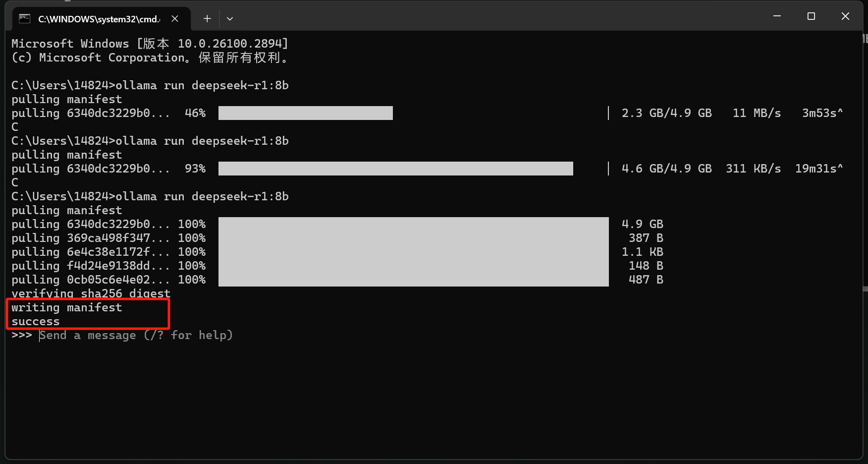Screen dimensions: 868x464
Task: Close the cmd.exe tab
Action: coord(175,19)
